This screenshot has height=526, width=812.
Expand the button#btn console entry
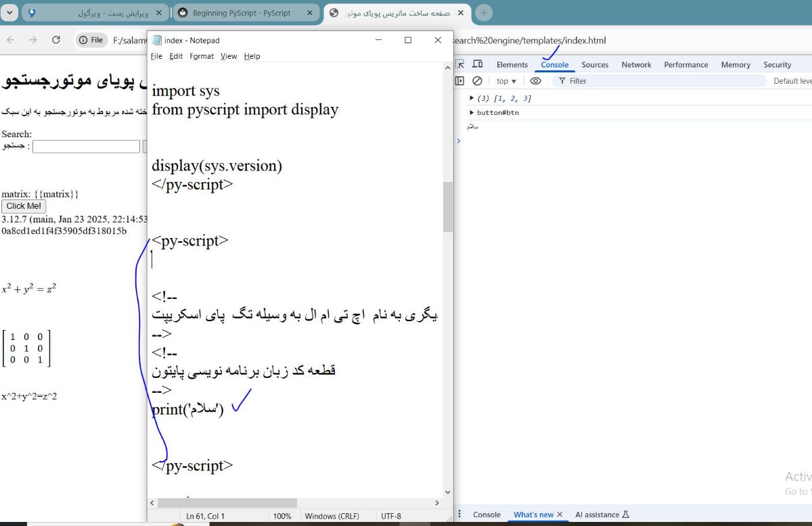tap(472, 112)
